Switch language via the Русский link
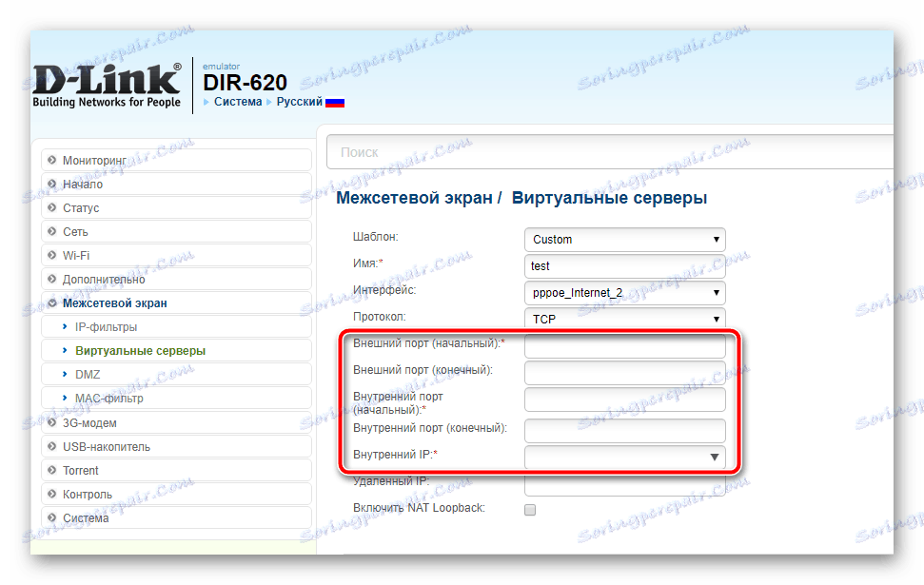Image resolution: width=924 pixels, height=585 pixels. tap(298, 101)
